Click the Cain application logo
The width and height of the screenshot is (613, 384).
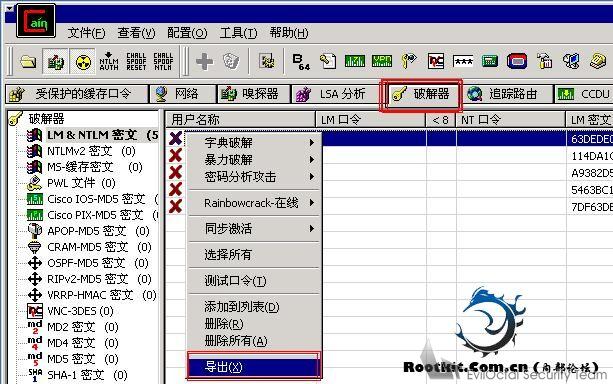(36, 20)
